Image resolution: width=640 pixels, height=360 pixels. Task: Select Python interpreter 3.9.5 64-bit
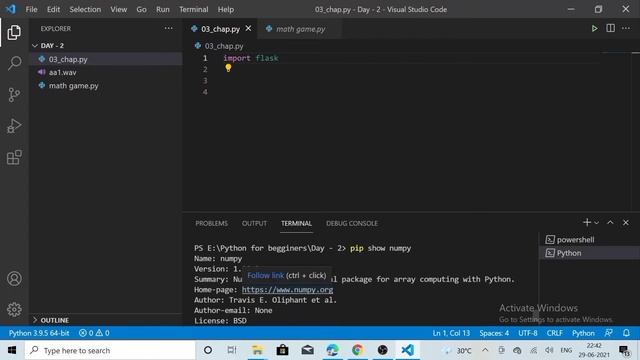(39, 333)
